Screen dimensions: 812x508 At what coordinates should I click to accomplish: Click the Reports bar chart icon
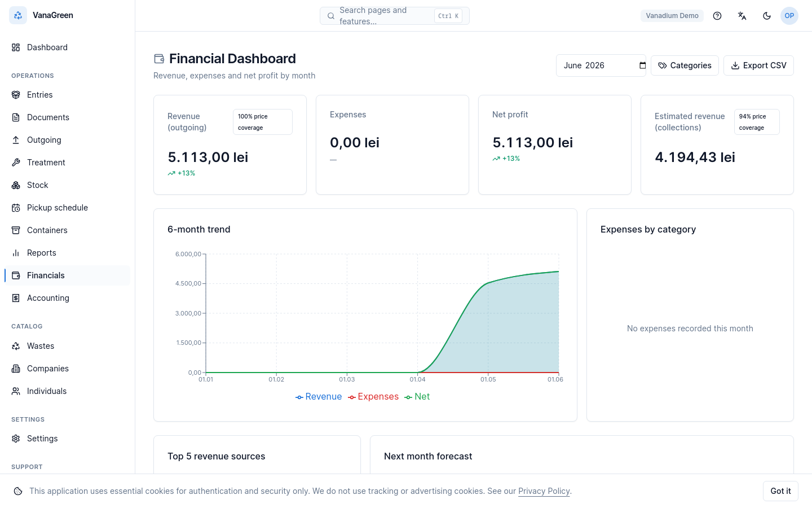click(x=16, y=253)
